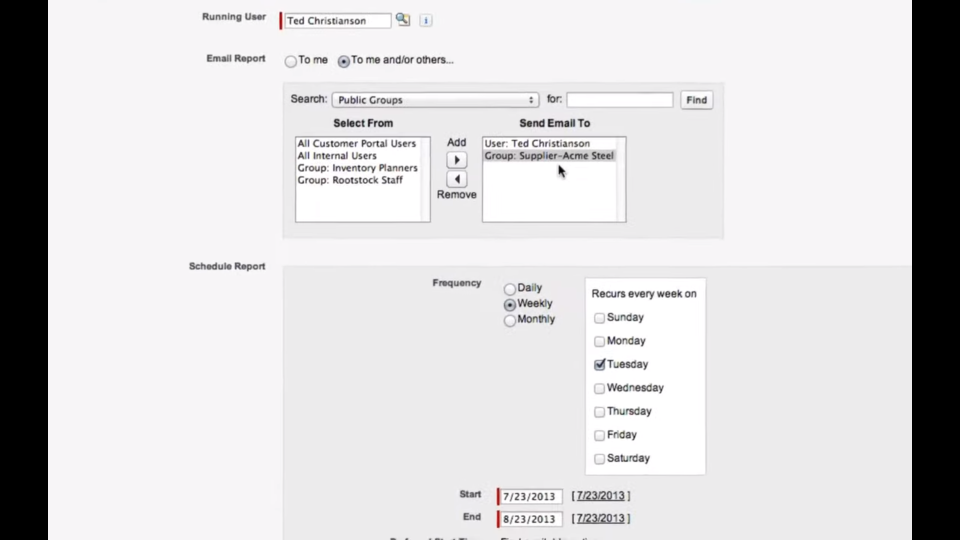Screen dimensions: 960x540
Task: Select 'All Internal Users' in list
Action: (337, 156)
